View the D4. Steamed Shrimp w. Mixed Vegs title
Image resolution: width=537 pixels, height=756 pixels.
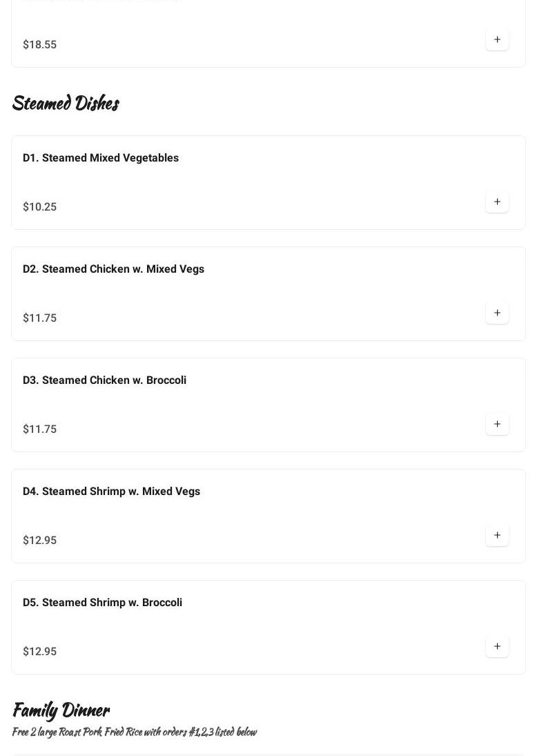[111, 492]
